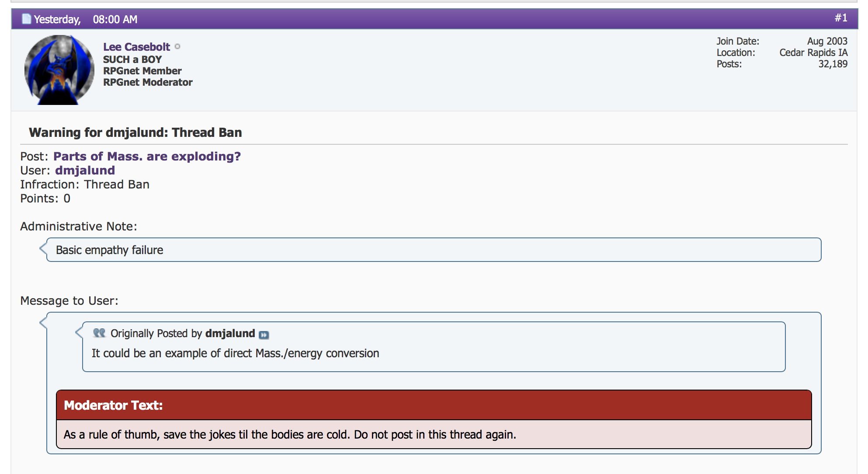
Task: Open dmjalund's profile from User field
Action: (x=85, y=170)
